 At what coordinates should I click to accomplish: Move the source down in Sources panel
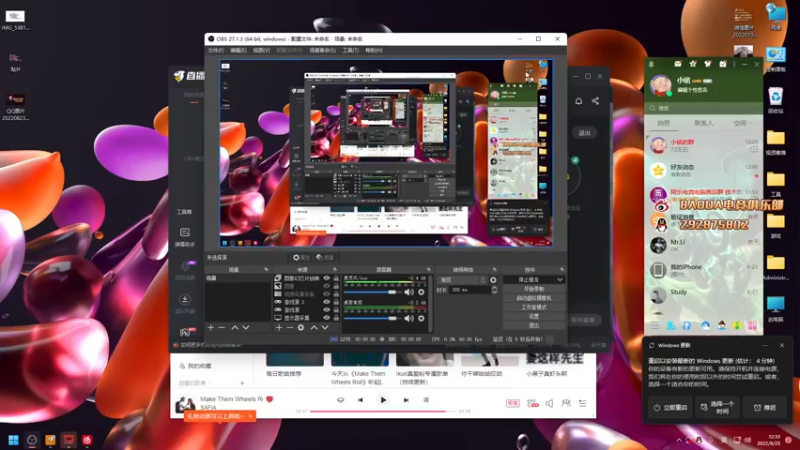tap(325, 328)
